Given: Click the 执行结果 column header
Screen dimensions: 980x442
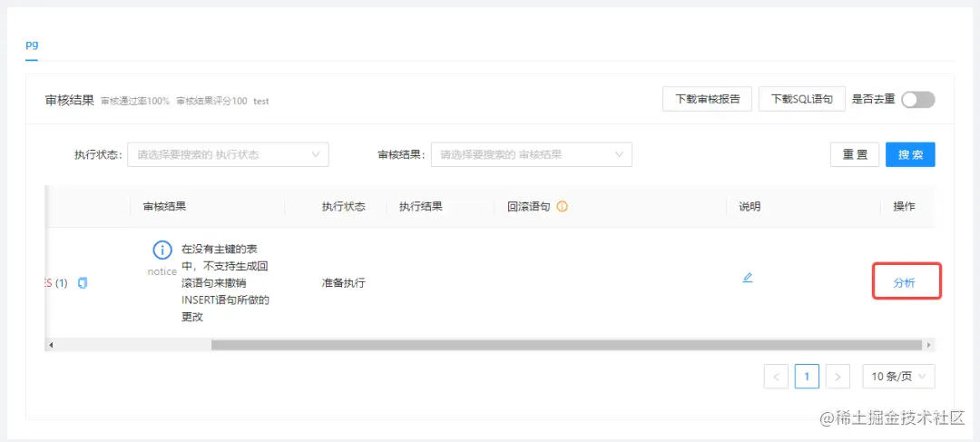Looking at the screenshot, I should coord(421,207).
